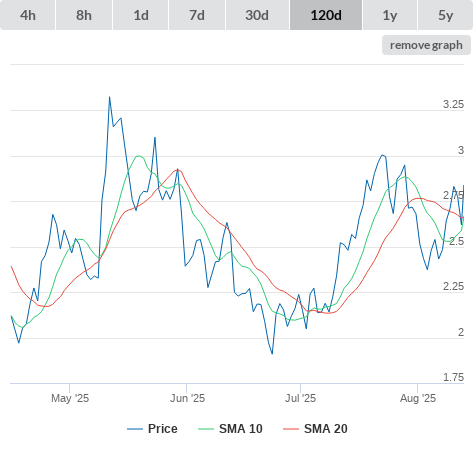This screenshot has width=474, height=455.
Task: Click the blue Price legend line marker
Action: point(135,429)
